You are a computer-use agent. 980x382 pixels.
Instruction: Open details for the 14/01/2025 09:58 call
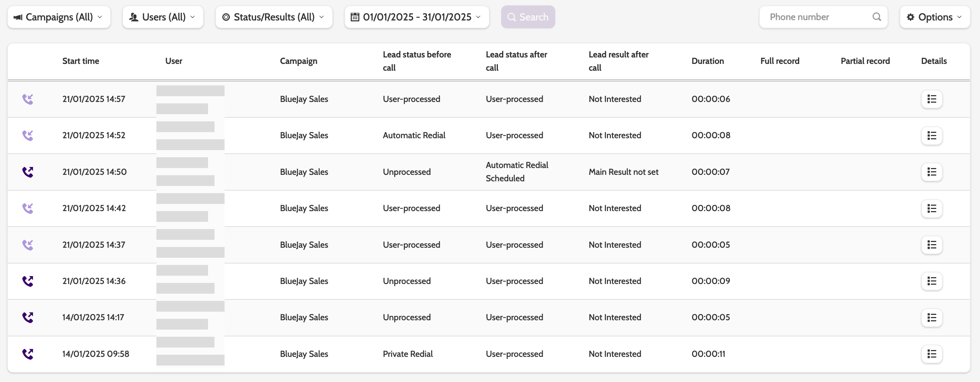coord(931,354)
